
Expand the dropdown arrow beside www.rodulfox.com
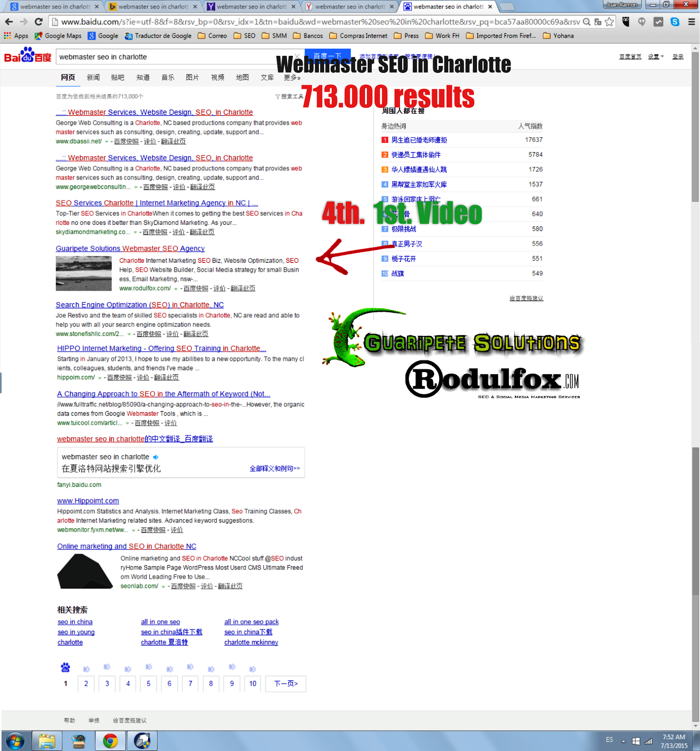pyautogui.click(x=176, y=289)
